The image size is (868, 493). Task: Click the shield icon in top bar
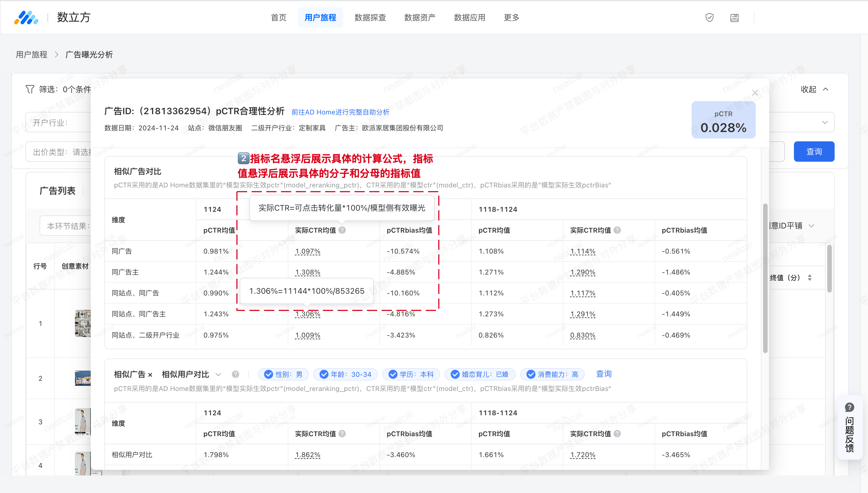tap(709, 18)
